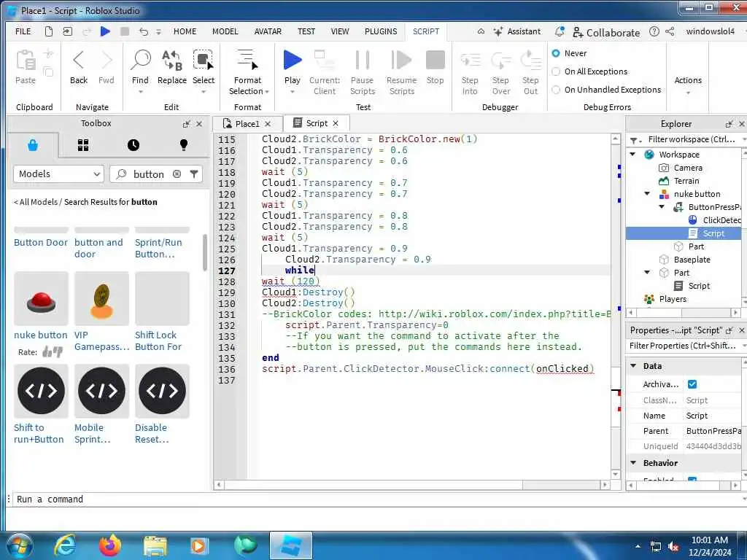Open the Replace tool
The height and width of the screenshot is (560, 747).
coord(172,66)
